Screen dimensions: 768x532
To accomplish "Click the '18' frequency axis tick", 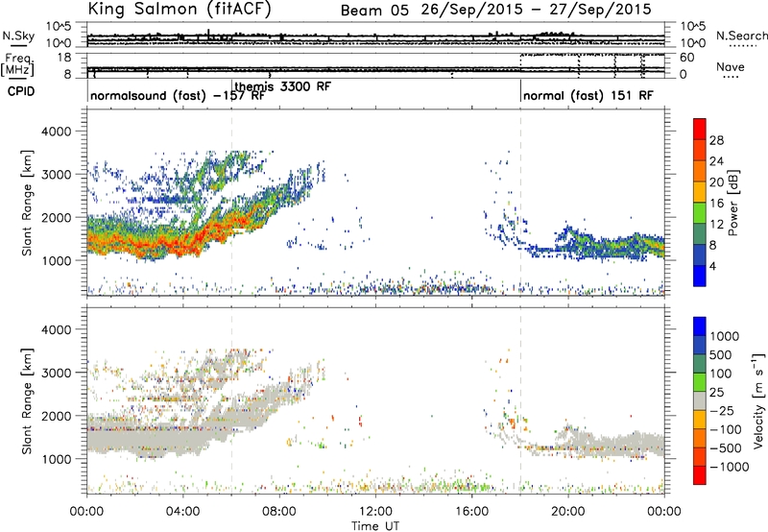I will point(64,58).
